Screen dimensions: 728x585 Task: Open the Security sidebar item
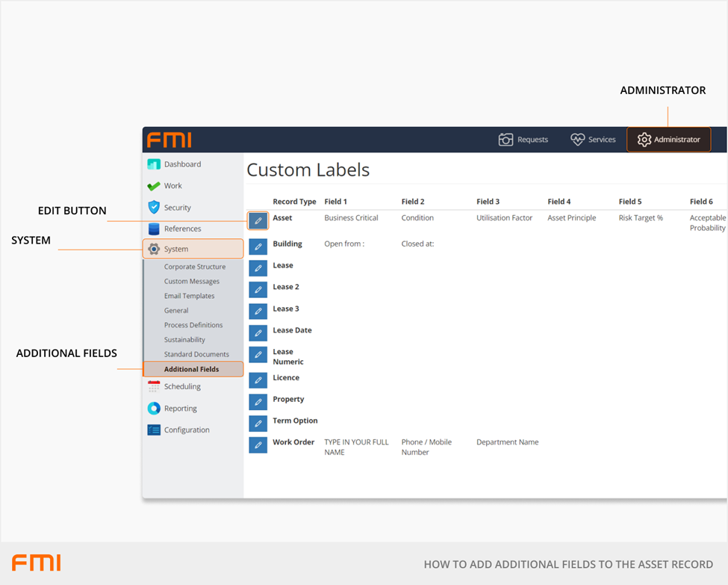point(177,208)
